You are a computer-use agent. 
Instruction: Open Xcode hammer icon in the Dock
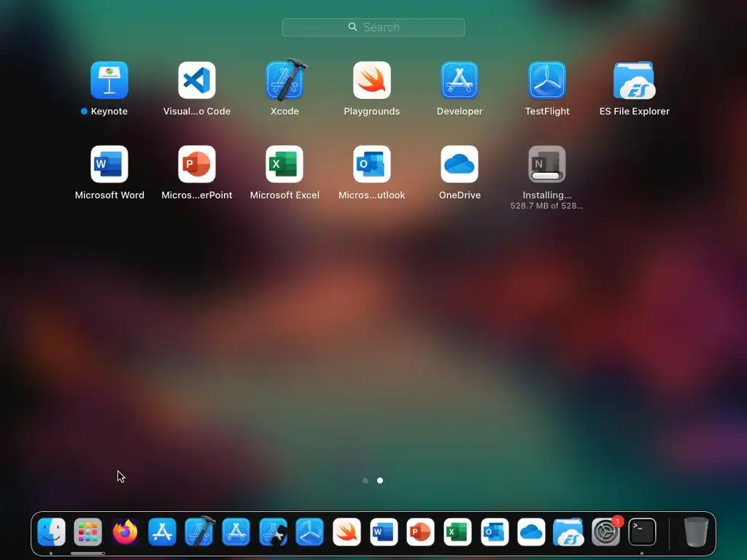(x=199, y=532)
